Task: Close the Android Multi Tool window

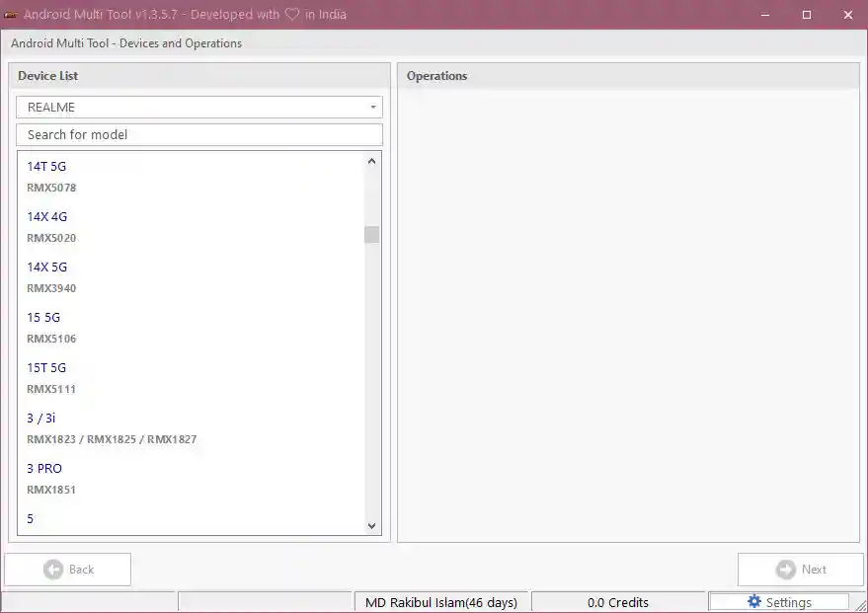Action: coord(847,15)
